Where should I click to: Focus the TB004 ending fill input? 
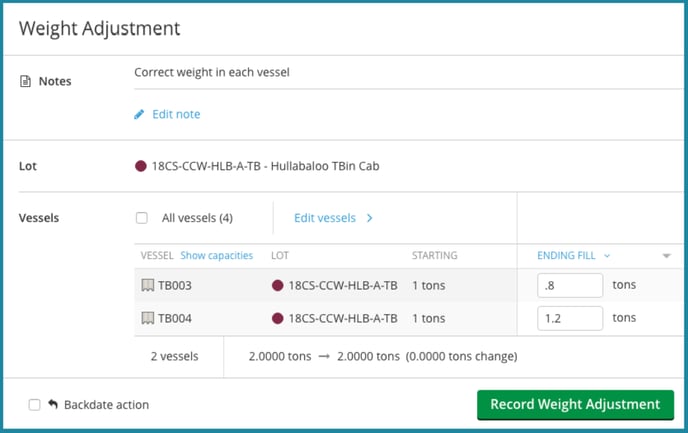pyautogui.click(x=569, y=318)
